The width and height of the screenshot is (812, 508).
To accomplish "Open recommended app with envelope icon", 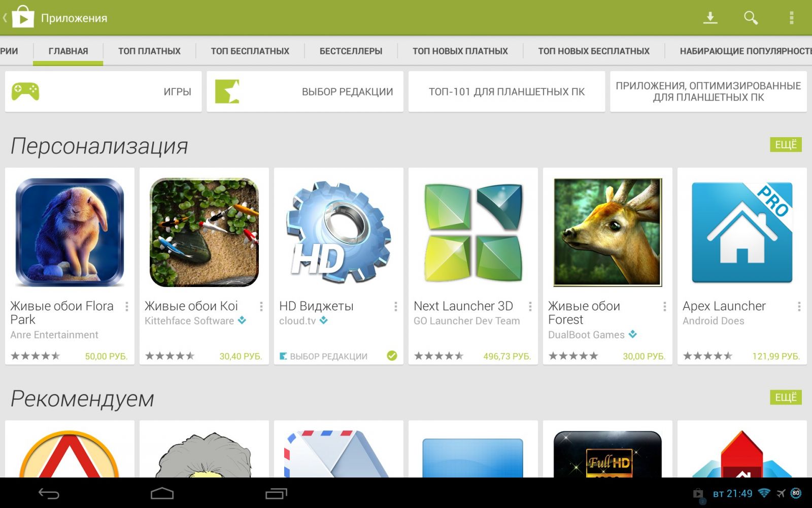I will [339, 454].
